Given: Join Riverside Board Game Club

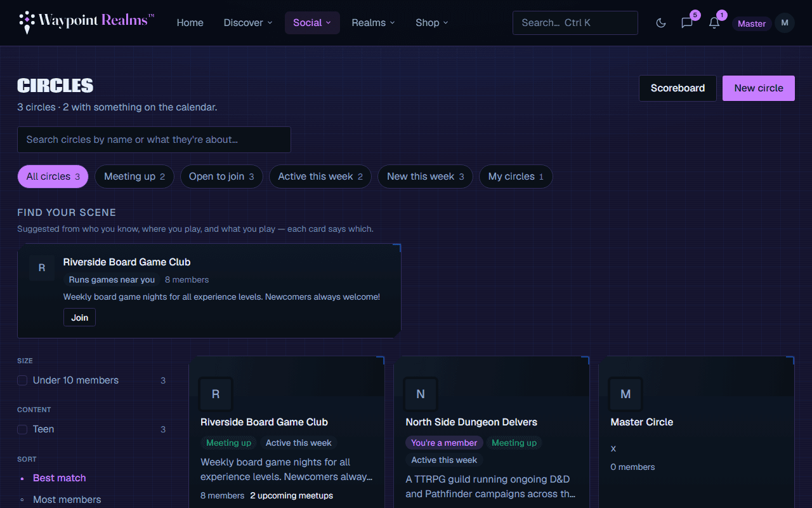Looking at the screenshot, I should click(x=79, y=317).
